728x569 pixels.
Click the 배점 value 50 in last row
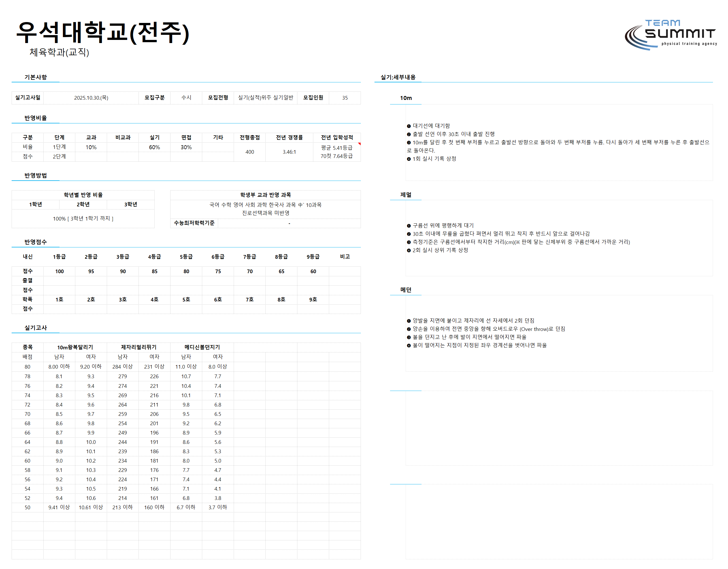[x=27, y=507]
